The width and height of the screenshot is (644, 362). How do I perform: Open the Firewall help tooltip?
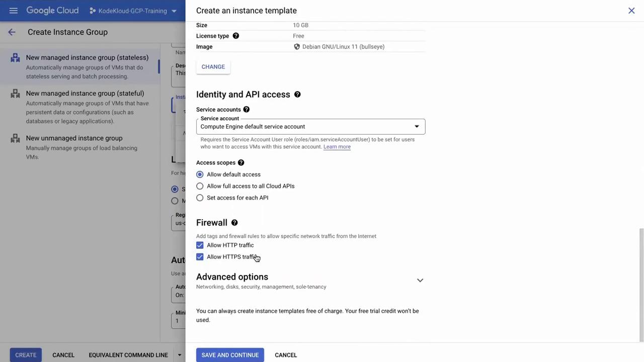(234, 223)
